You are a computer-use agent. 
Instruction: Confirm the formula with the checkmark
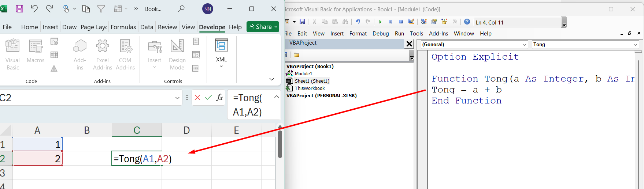[x=208, y=98]
